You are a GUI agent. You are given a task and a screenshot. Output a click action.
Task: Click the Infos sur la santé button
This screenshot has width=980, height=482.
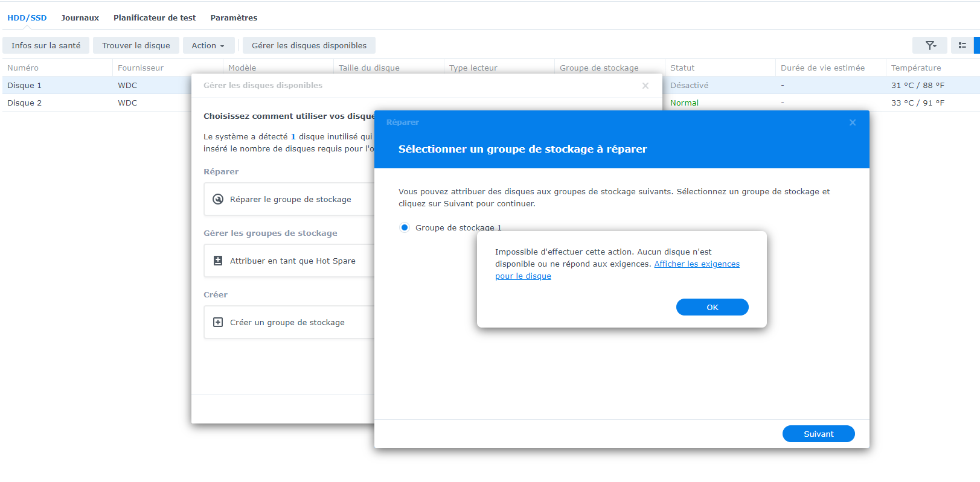pos(46,45)
